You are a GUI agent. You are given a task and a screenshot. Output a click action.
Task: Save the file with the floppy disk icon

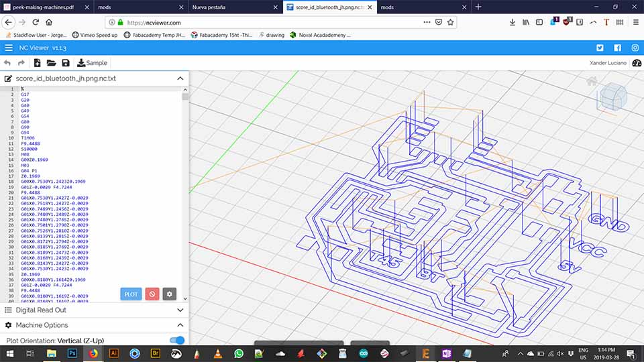66,63
